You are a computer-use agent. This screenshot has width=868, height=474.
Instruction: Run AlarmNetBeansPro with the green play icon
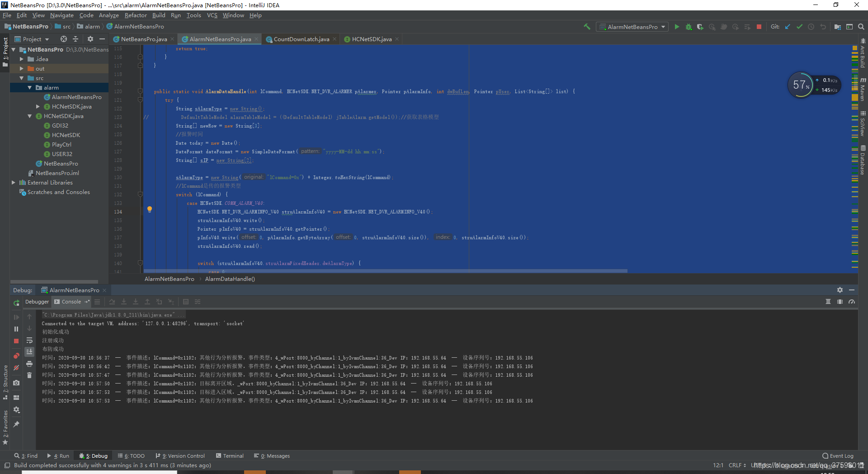pos(677,27)
